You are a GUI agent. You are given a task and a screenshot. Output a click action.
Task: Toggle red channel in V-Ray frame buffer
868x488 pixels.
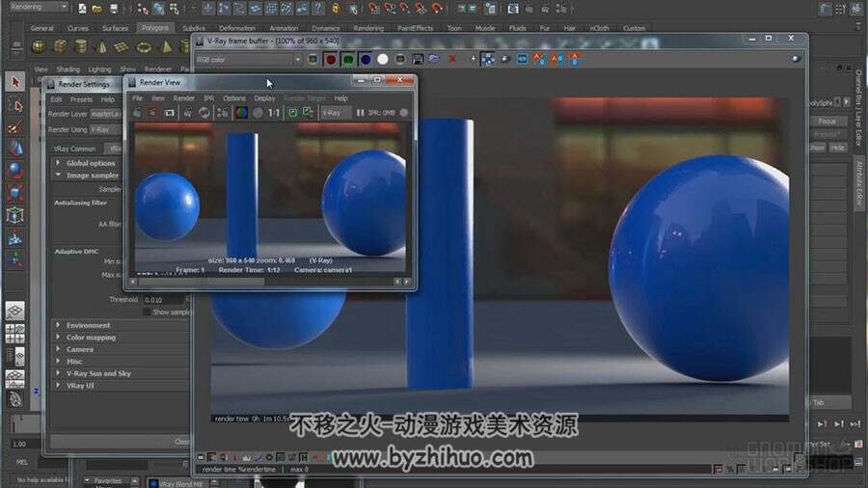[x=331, y=59]
